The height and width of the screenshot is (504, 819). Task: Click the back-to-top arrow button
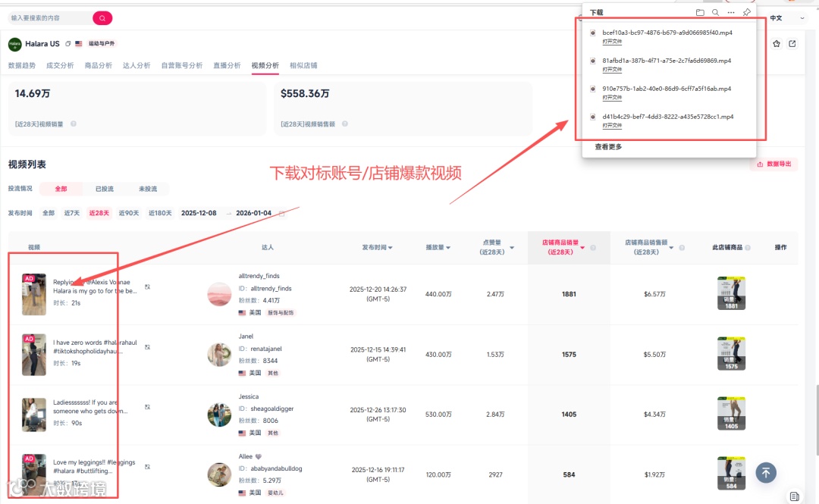(766, 473)
